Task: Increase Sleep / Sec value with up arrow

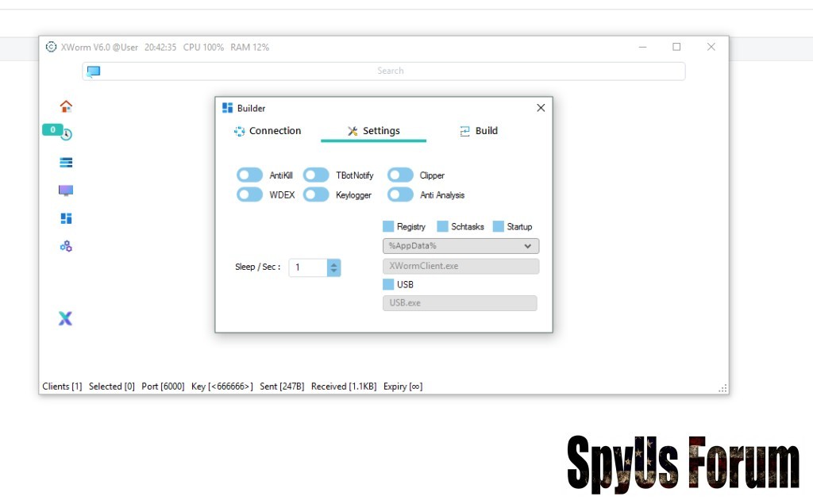Action: tap(334, 264)
